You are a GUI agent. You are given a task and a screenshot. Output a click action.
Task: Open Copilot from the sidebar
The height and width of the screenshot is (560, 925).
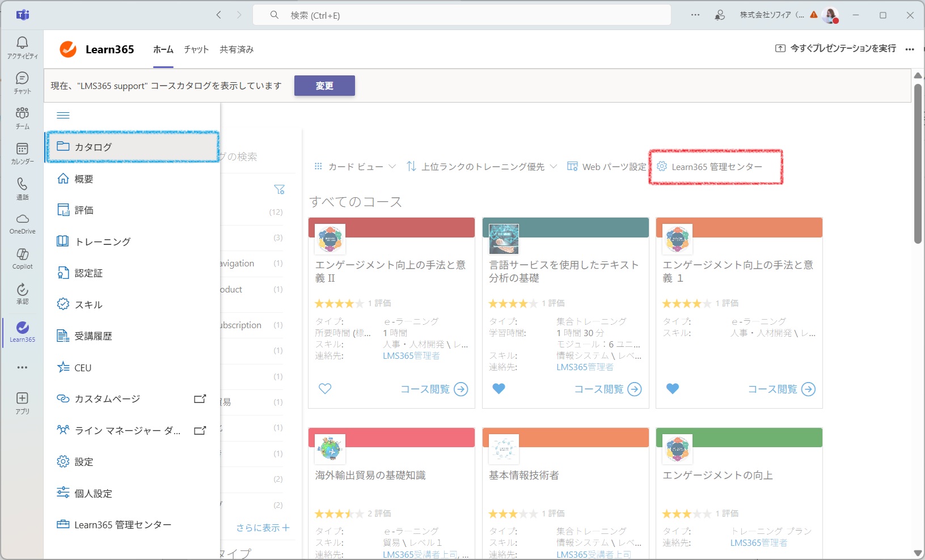click(22, 259)
